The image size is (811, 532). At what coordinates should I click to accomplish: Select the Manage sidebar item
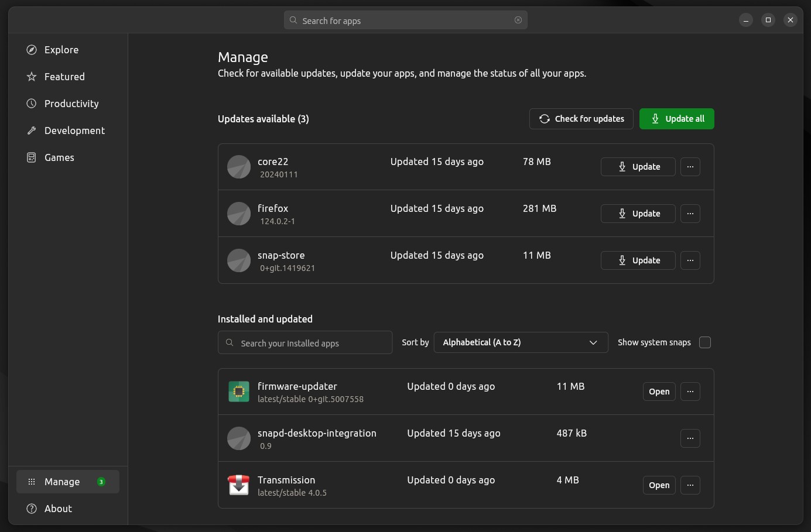(x=68, y=482)
